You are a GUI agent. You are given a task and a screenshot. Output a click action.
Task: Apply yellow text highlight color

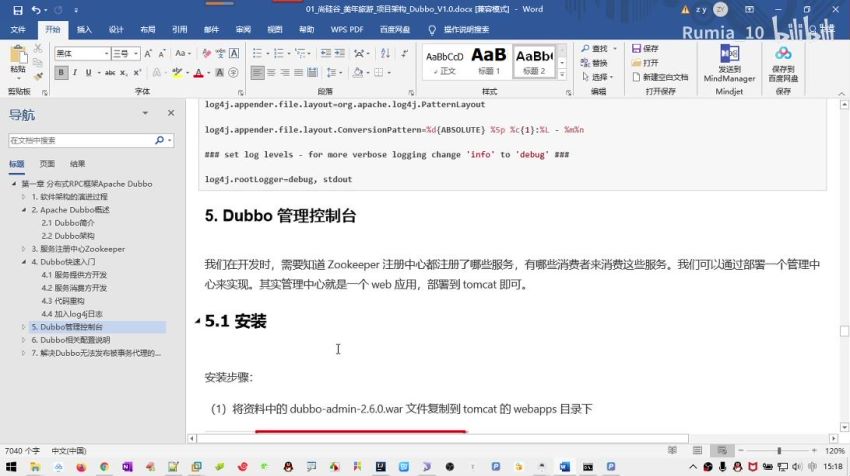click(x=177, y=73)
